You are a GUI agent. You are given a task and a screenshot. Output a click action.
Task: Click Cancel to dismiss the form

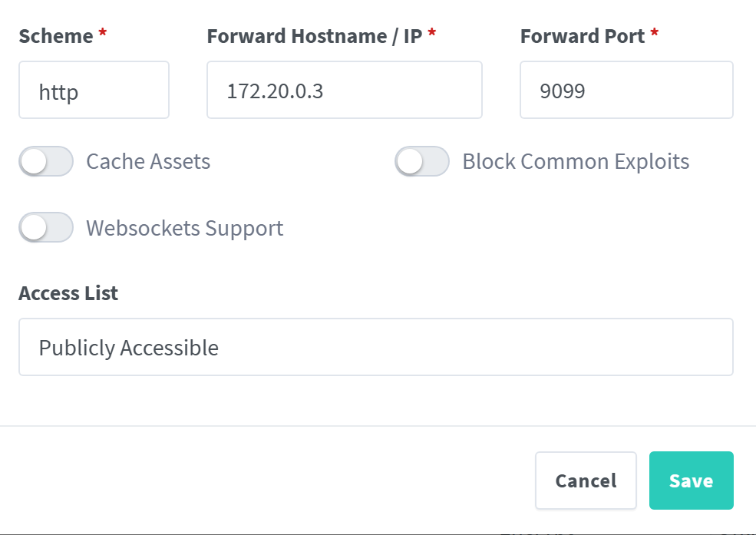click(585, 480)
